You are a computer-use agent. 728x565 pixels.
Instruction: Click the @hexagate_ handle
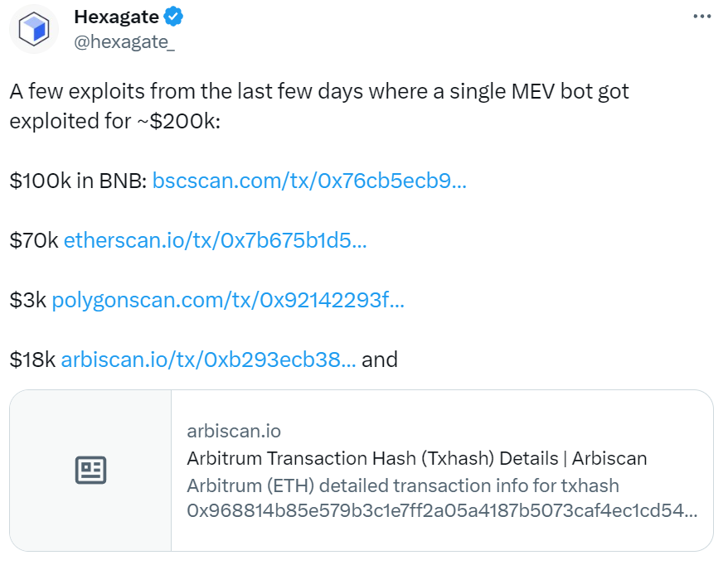(124, 42)
